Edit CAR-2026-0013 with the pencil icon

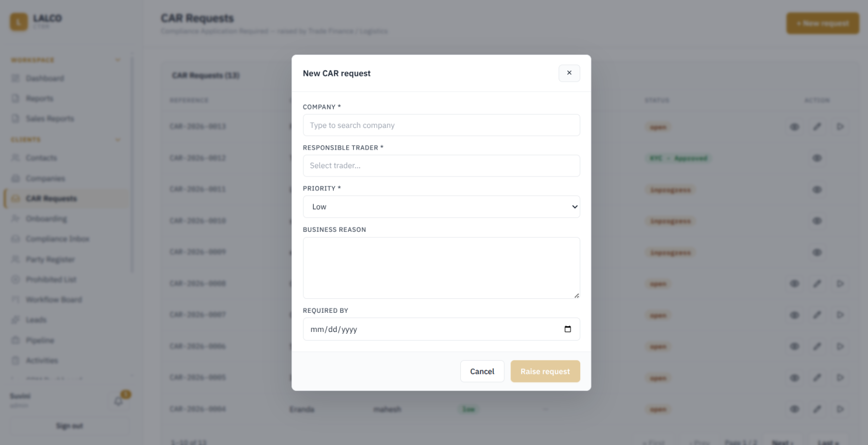click(817, 126)
